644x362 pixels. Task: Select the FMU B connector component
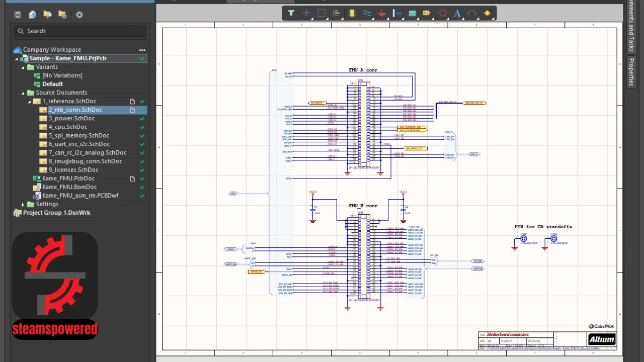[x=363, y=257]
